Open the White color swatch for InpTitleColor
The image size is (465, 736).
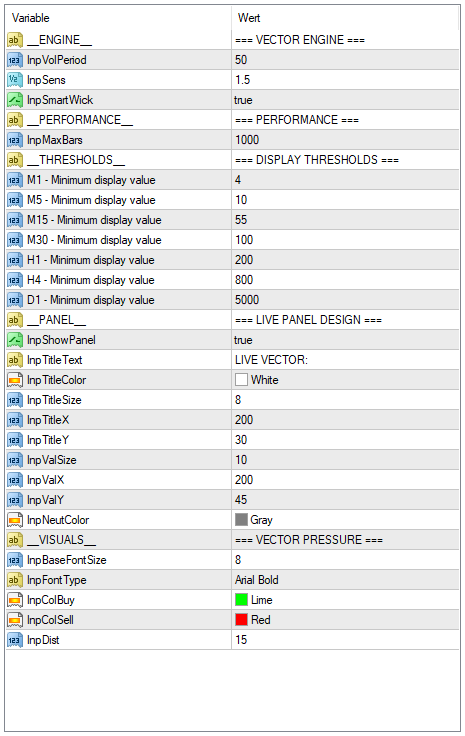pos(241,380)
